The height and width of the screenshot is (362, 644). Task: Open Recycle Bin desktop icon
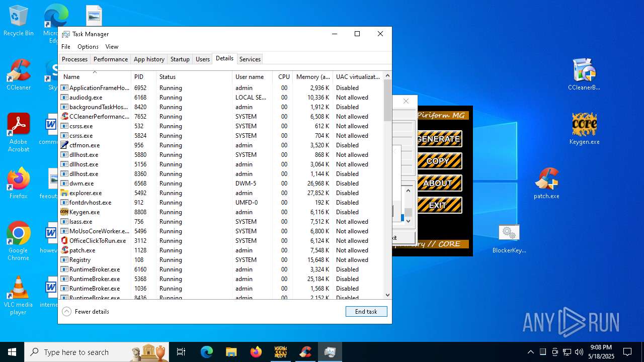pos(18,21)
